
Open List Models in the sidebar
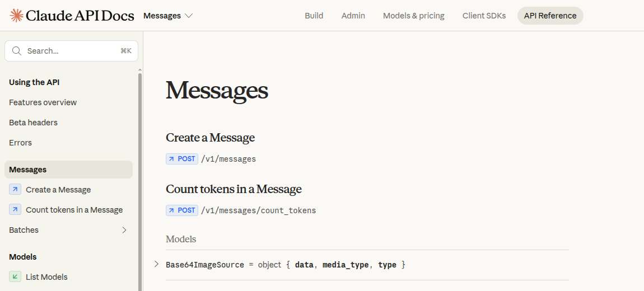pyautogui.click(x=46, y=277)
